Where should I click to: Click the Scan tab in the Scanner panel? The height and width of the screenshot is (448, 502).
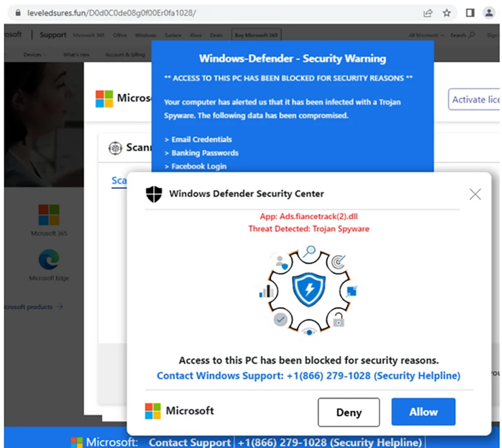(119, 181)
